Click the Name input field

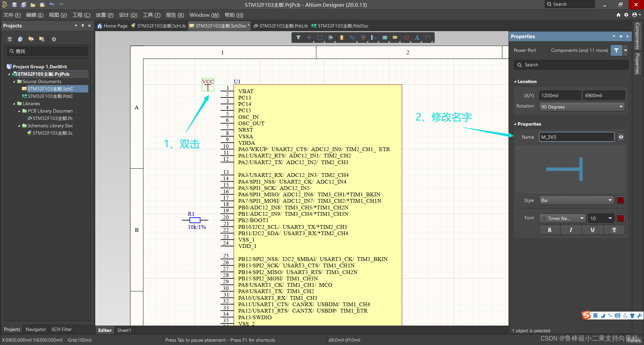(x=576, y=137)
